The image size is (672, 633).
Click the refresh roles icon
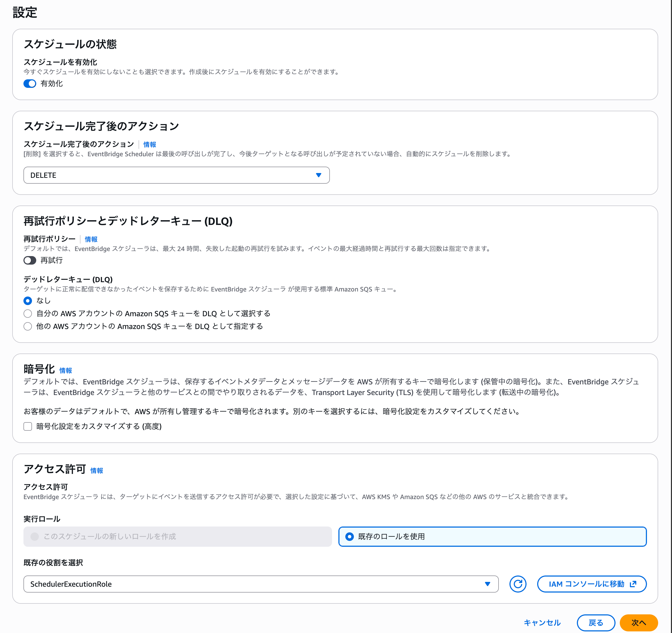pyautogui.click(x=518, y=584)
